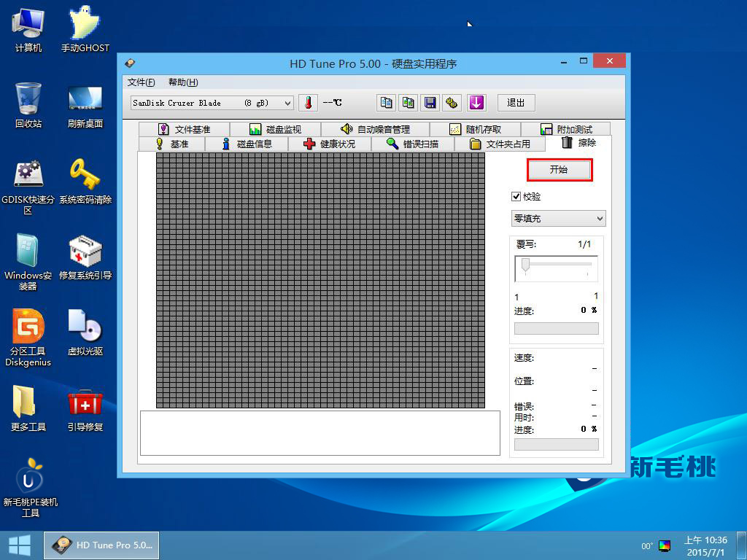Click the 覆写 overwrite passes slider

[556, 268]
